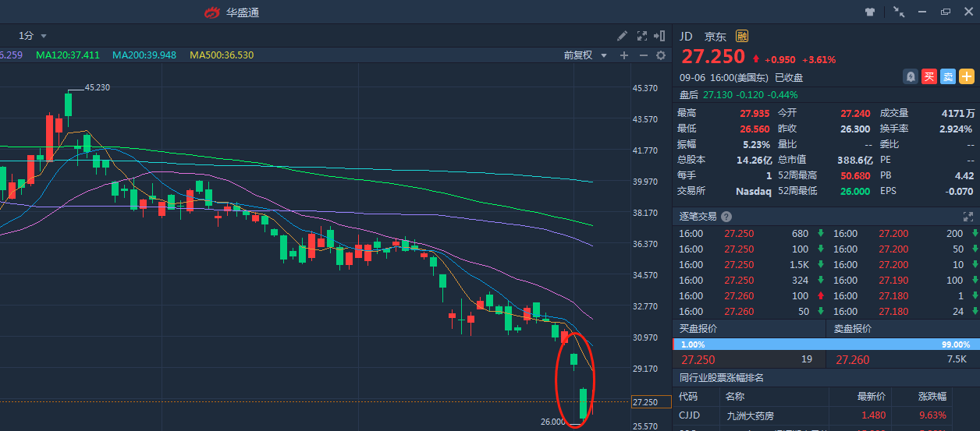Screen dimensions: 980x431
Task: Click the 总市值 value 388.6亿
Action: [x=854, y=160]
